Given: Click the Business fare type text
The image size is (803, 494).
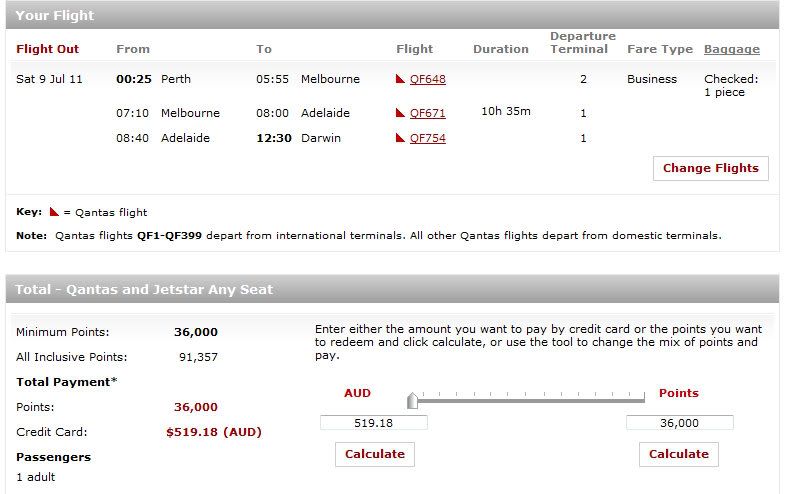Looking at the screenshot, I should (x=652, y=79).
